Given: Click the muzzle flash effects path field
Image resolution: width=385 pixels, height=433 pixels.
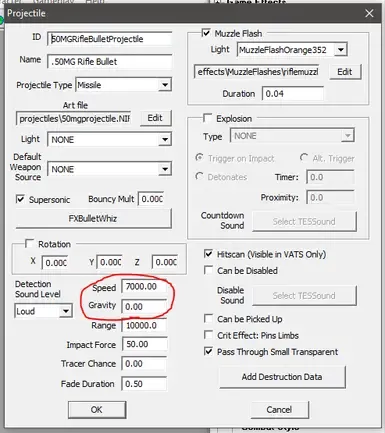Looking at the screenshot, I should [x=257, y=72].
